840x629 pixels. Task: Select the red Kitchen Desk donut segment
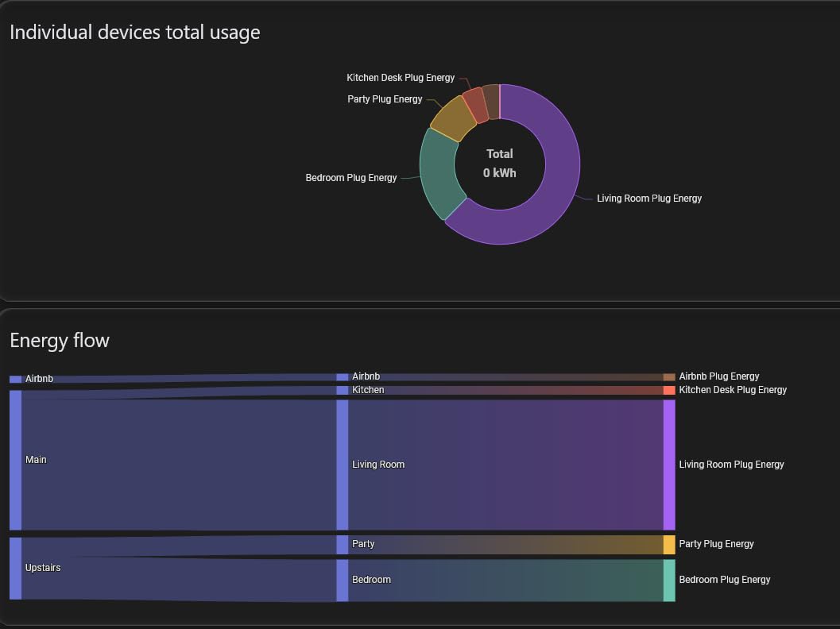(x=474, y=104)
